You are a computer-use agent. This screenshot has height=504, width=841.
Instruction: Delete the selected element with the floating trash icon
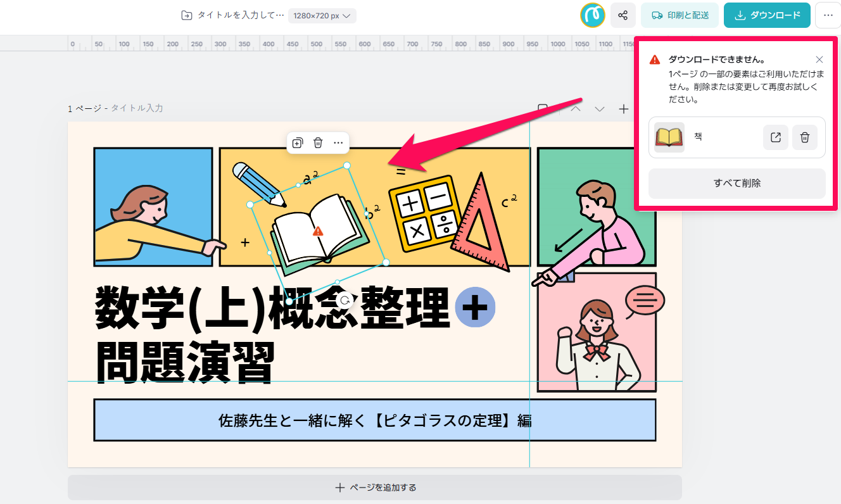318,143
